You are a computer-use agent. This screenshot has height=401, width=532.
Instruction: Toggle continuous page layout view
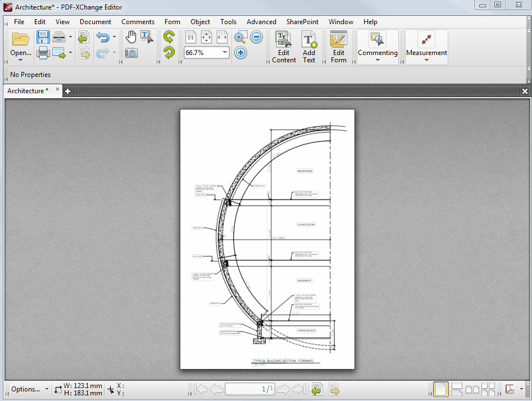point(457,389)
